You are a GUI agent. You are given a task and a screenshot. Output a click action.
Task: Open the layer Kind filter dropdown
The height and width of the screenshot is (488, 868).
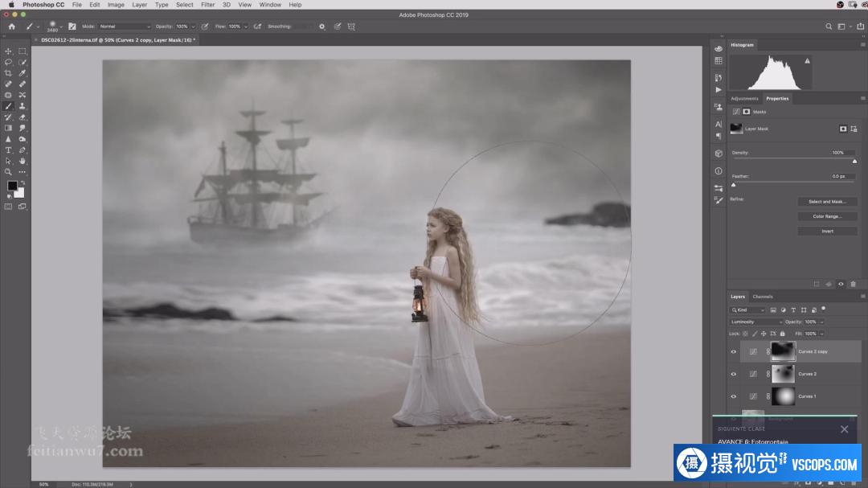747,310
